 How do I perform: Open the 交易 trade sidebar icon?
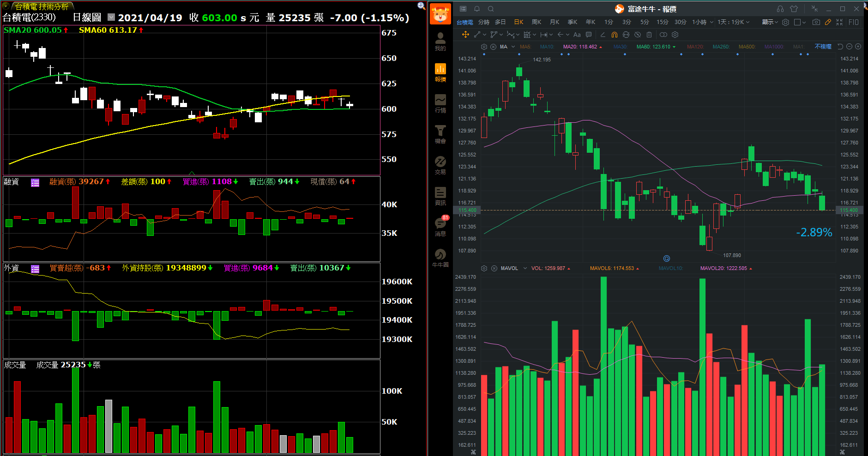point(440,165)
